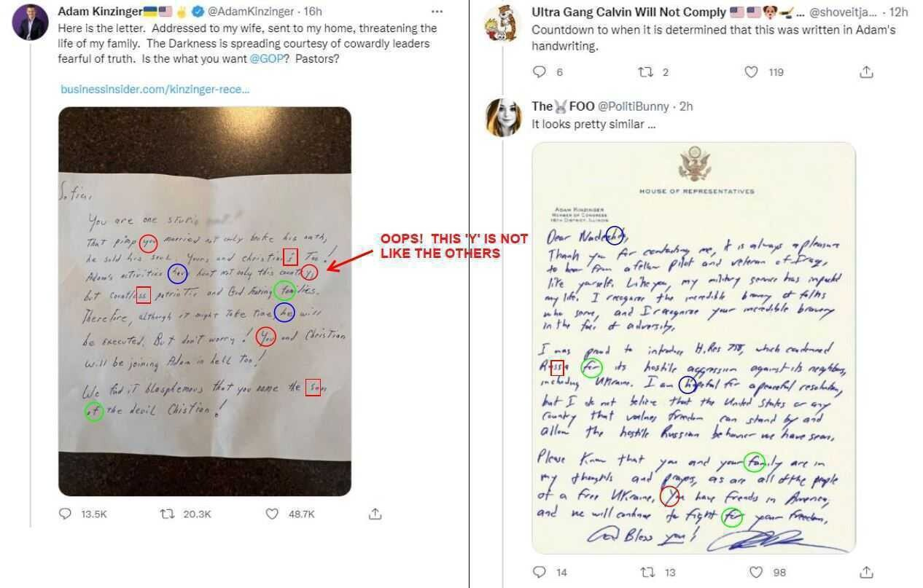Share Ultra Gang Calvin's tweet
923x588 pixels.
(x=866, y=71)
